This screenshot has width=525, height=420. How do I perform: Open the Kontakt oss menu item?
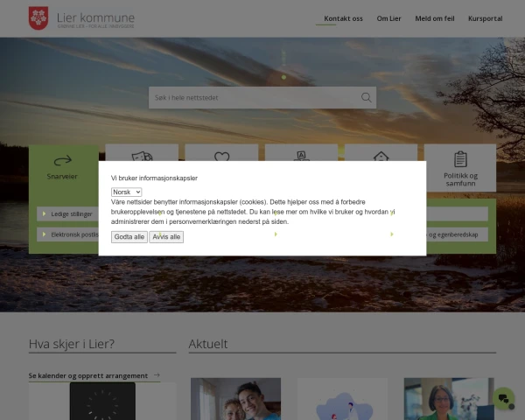[x=343, y=18]
